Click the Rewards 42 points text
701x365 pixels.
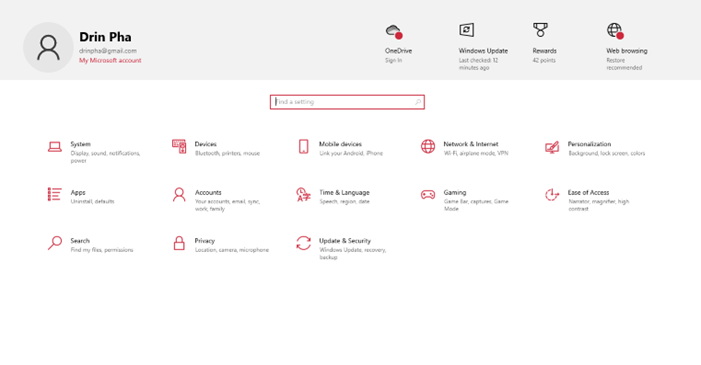coord(544,60)
